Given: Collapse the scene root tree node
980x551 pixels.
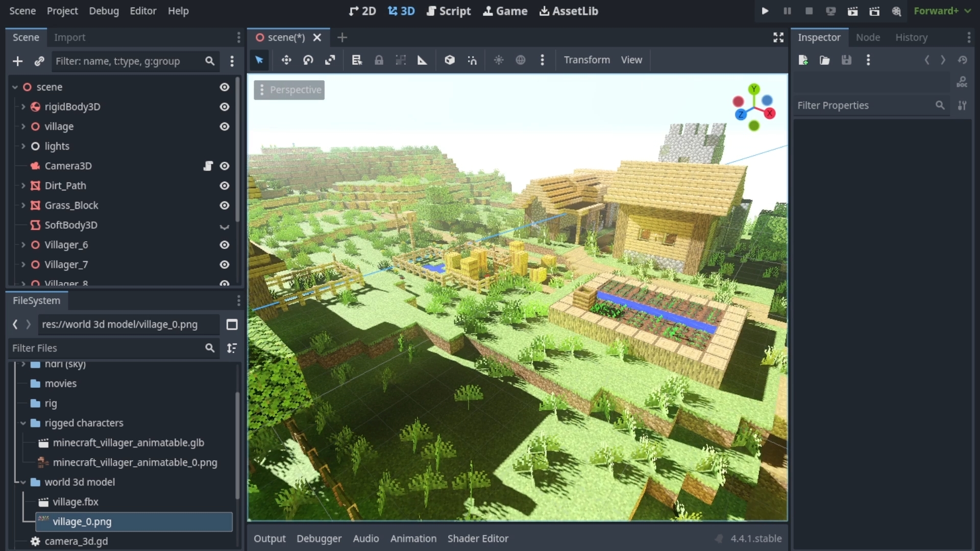Looking at the screenshot, I should [15, 87].
